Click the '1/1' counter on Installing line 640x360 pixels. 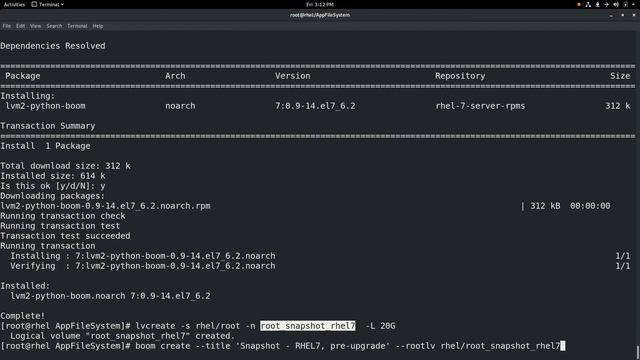click(x=622, y=256)
